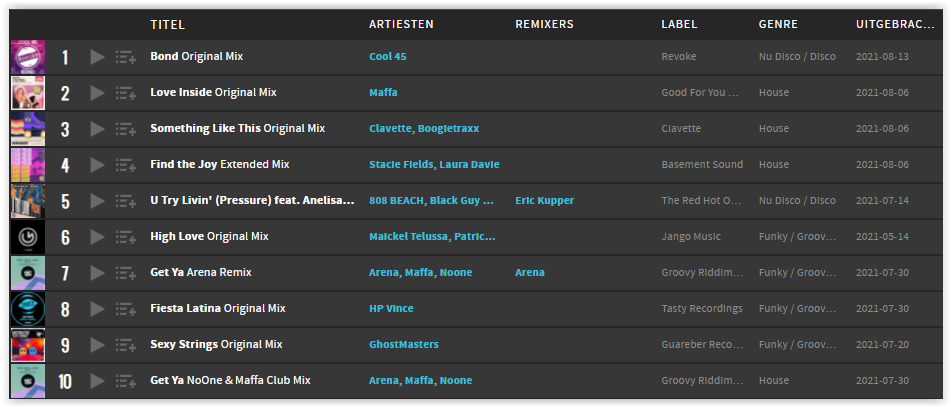
Task: Play Get Ya Arena Remix
Action: click(x=97, y=273)
